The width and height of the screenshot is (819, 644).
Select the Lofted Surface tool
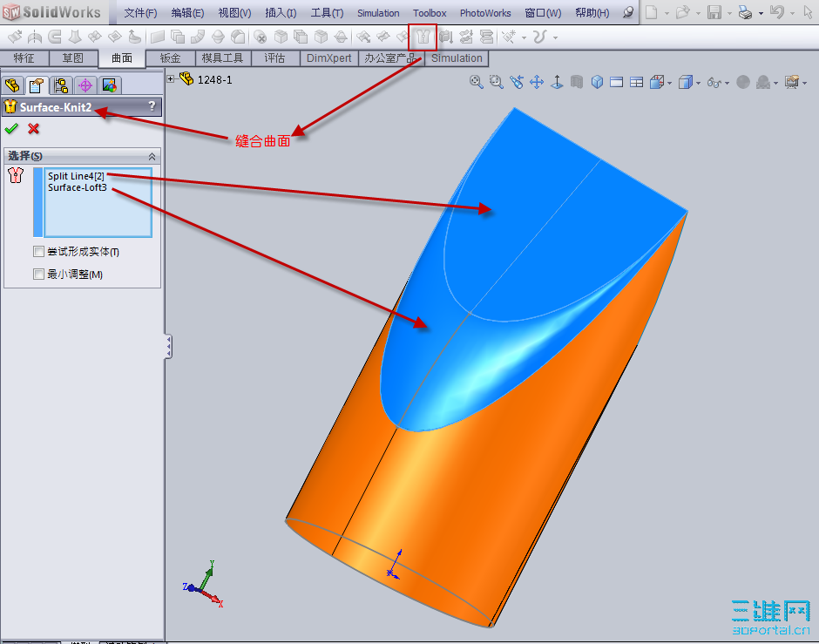tap(75, 37)
